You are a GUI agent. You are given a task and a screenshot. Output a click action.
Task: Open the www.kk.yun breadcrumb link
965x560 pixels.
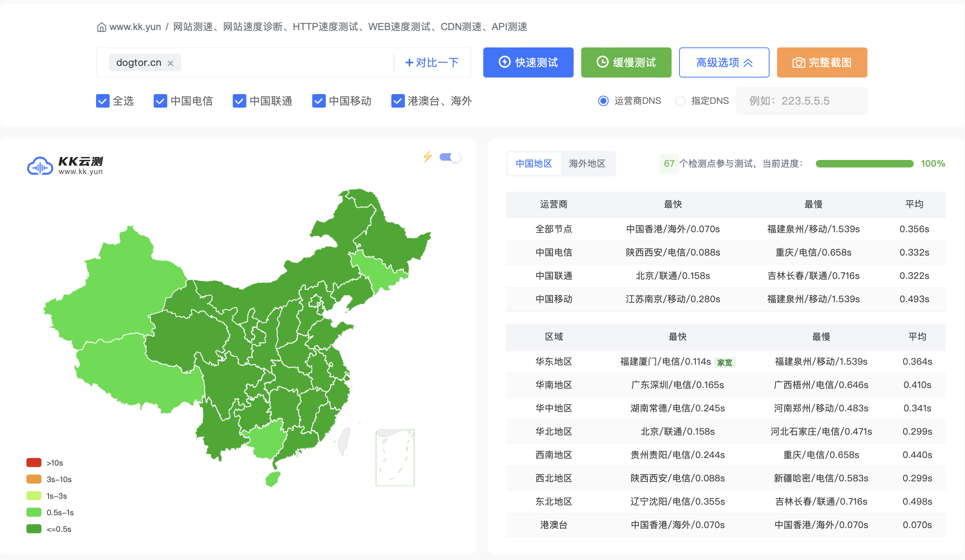coord(135,27)
